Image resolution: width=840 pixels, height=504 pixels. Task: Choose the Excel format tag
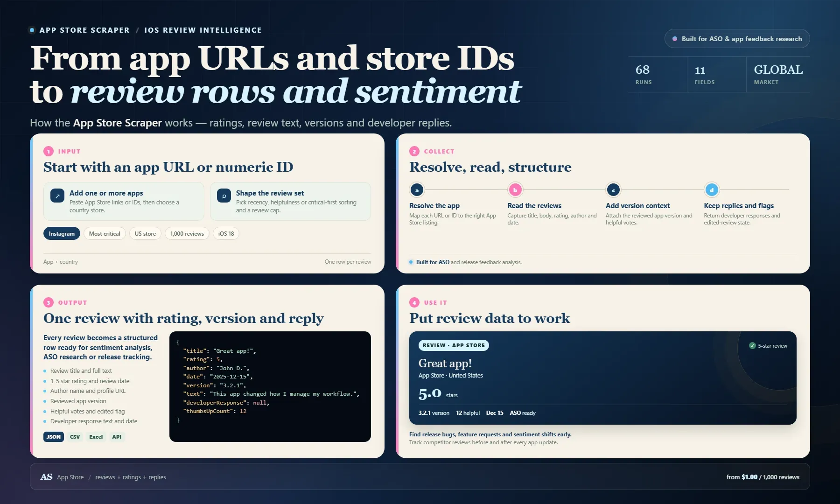96,437
